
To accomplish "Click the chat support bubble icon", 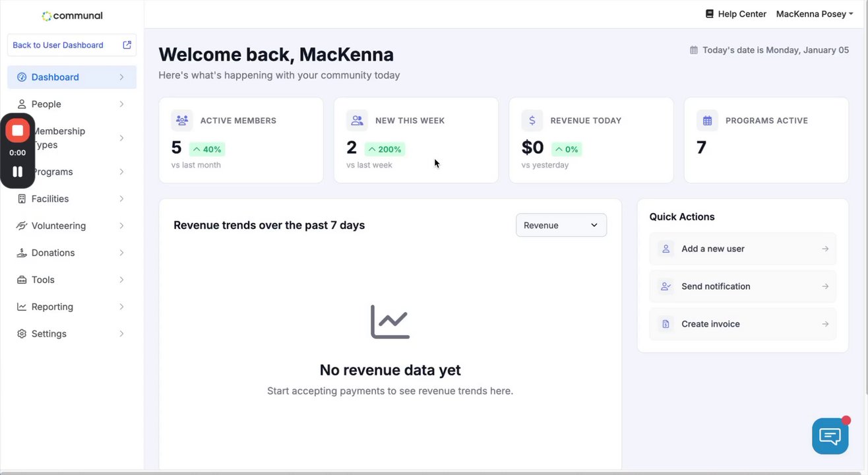I will 830,436.
